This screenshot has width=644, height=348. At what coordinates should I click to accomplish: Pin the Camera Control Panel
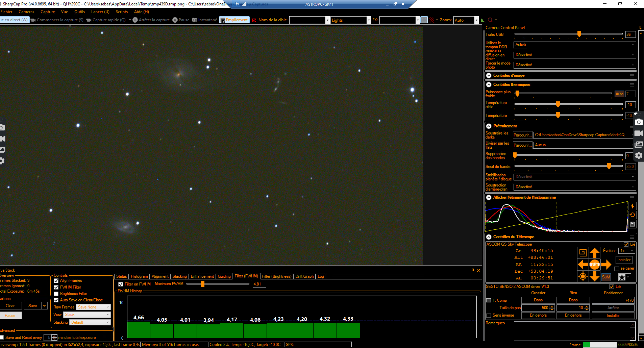pos(640,28)
